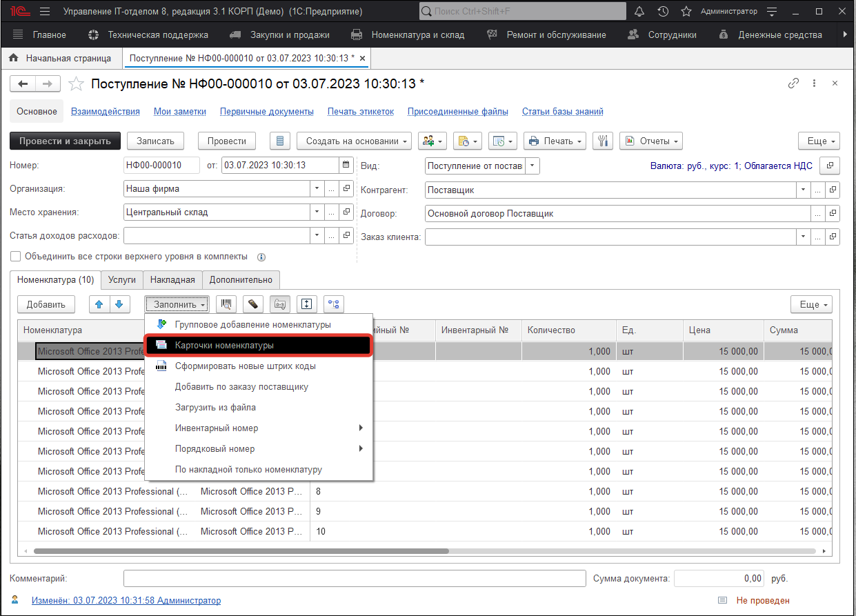856x616 pixels.
Task: Click the tools icon next to Печать
Action: [x=603, y=141]
